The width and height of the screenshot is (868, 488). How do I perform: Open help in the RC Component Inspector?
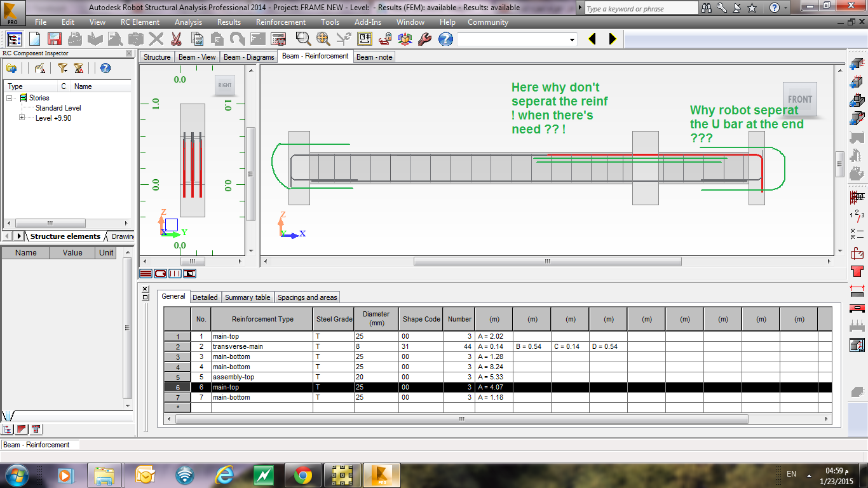[107, 69]
